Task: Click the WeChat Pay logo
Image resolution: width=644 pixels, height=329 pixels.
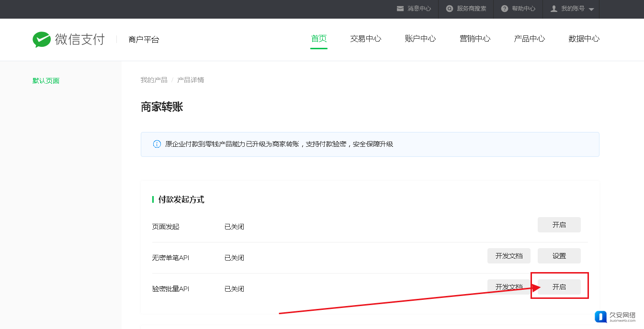Action: point(68,39)
